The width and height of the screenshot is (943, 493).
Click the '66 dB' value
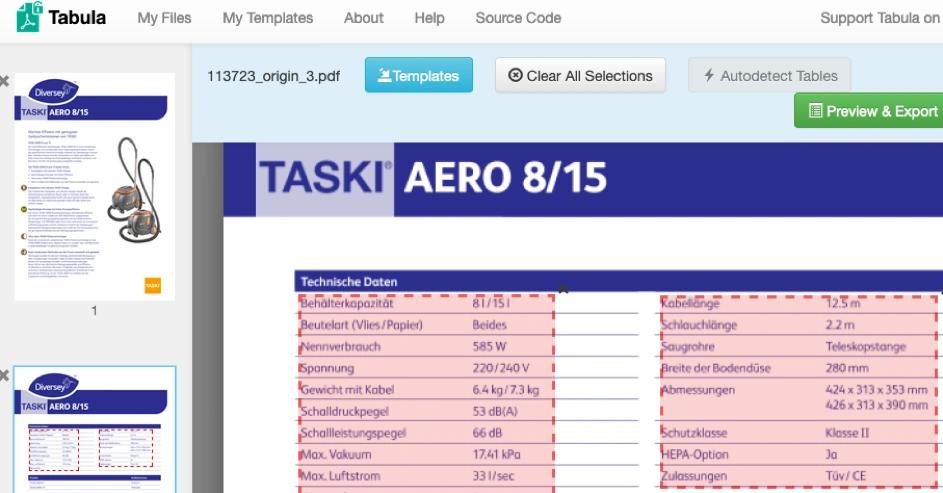[x=487, y=433]
